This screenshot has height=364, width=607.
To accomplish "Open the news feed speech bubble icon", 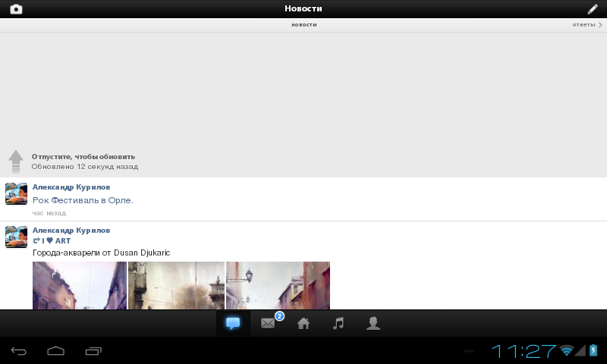I will tap(233, 324).
